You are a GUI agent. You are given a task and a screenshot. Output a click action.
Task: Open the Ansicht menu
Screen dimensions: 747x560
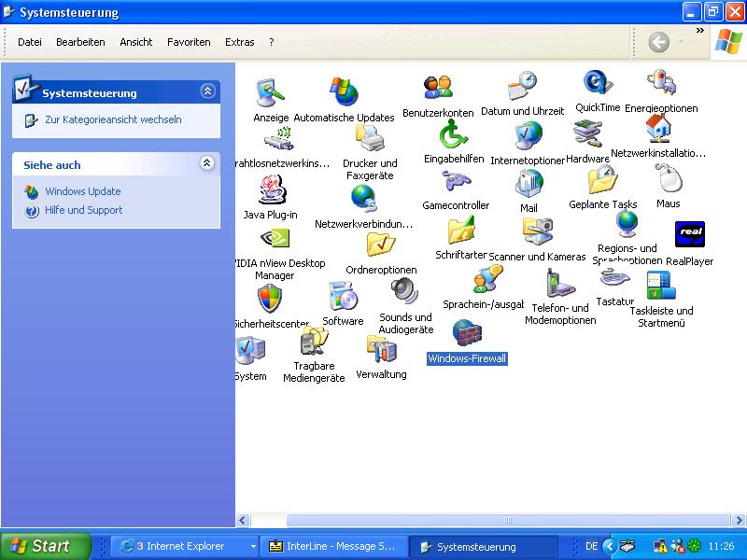135,42
